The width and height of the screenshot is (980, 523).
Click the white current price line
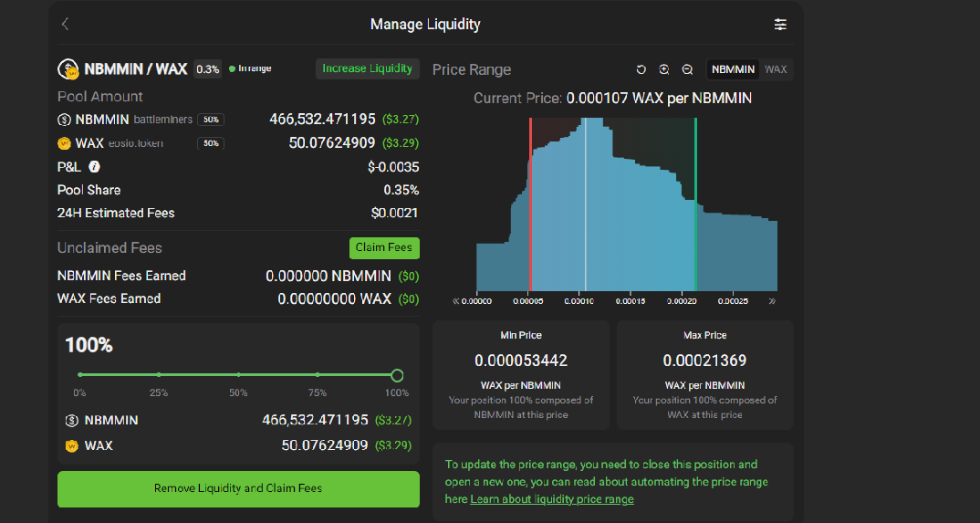coord(586,204)
